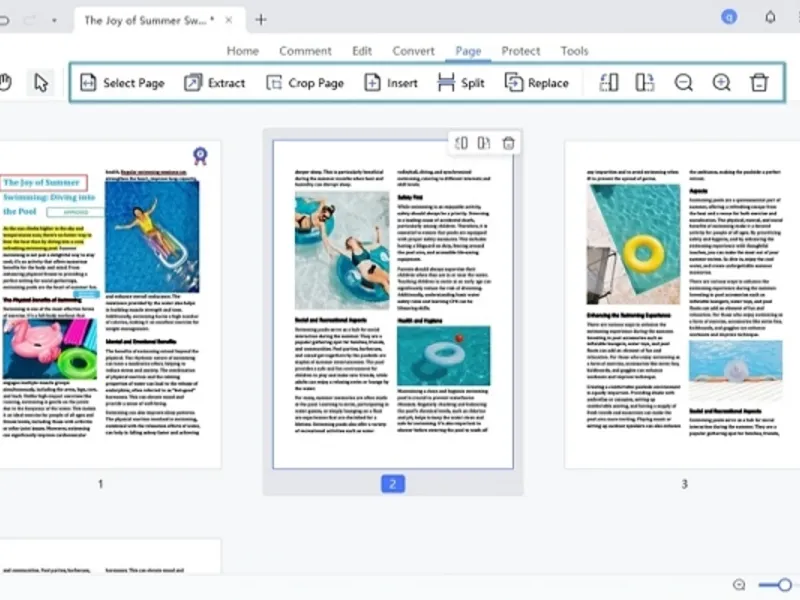The image size is (800, 600).
Task: Open notifications bell
Action: tap(770, 17)
